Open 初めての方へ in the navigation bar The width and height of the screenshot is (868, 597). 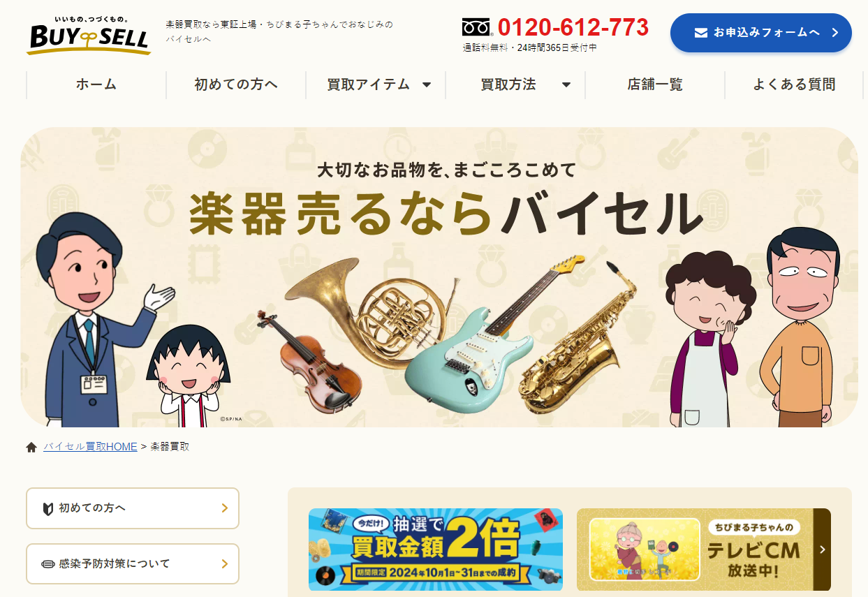click(x=236, y=85)
